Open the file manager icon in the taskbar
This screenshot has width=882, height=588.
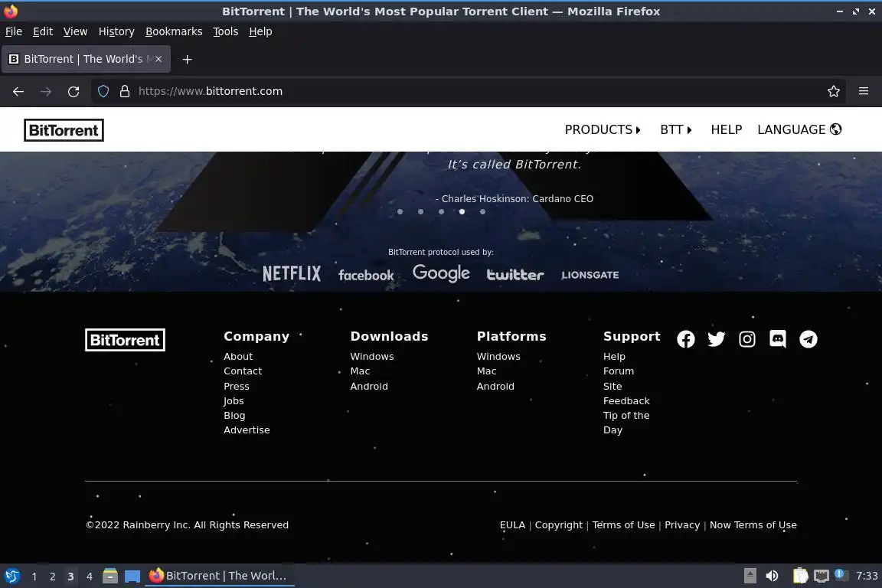click(x=110, y=576)
